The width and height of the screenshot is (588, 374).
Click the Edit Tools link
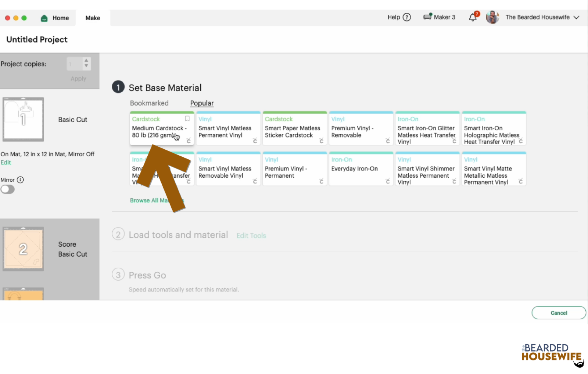click(x=251, y=235)
